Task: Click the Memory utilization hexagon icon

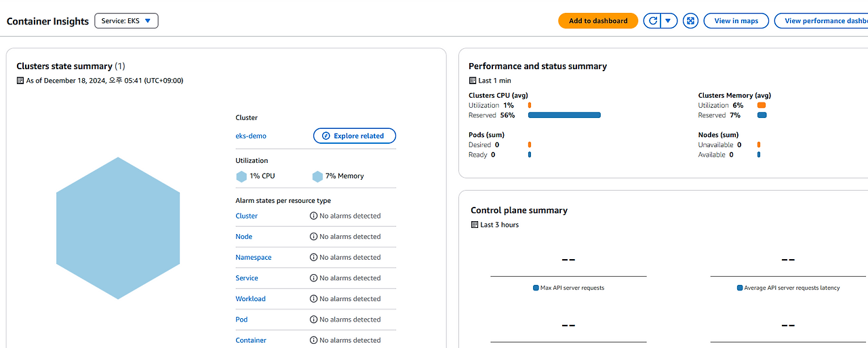Action: click(317, 176)
